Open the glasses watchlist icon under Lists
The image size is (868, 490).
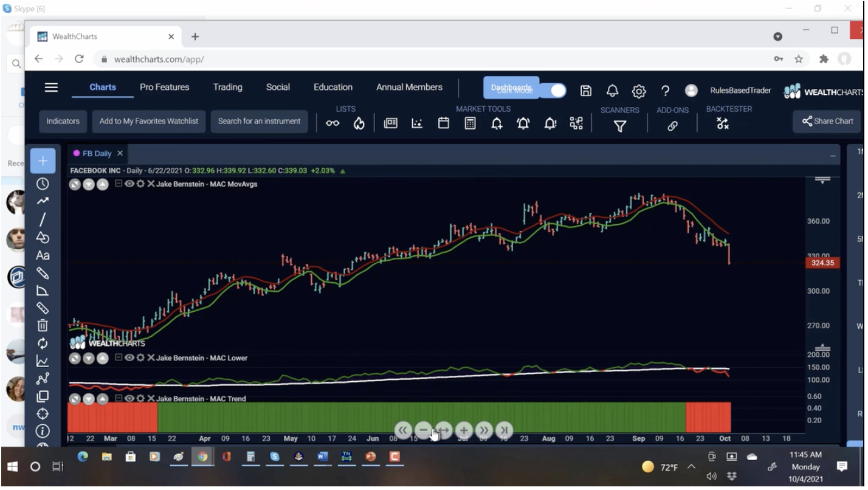pyautogui.click(x=332, y=123)
